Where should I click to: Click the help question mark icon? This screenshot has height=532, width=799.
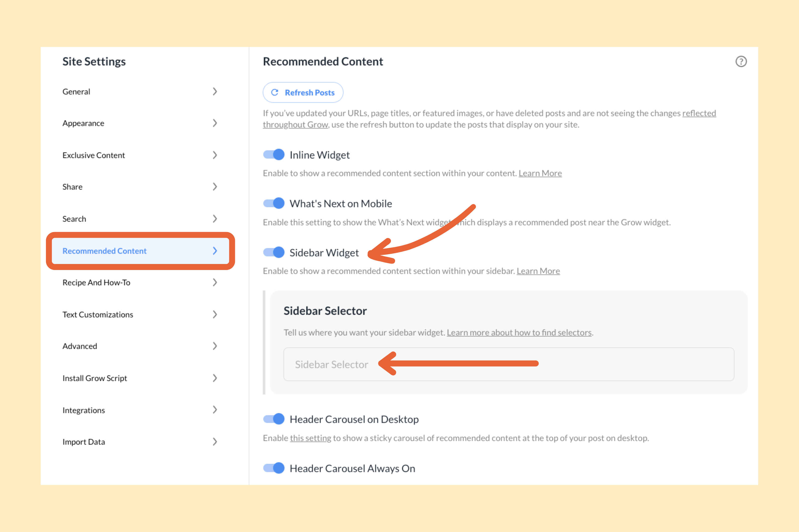741,62
